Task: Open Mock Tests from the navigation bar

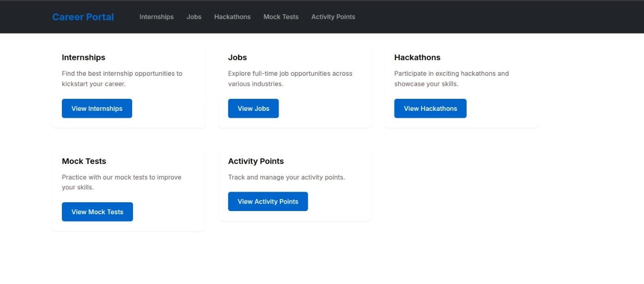Action: click(x=281, y=17)
